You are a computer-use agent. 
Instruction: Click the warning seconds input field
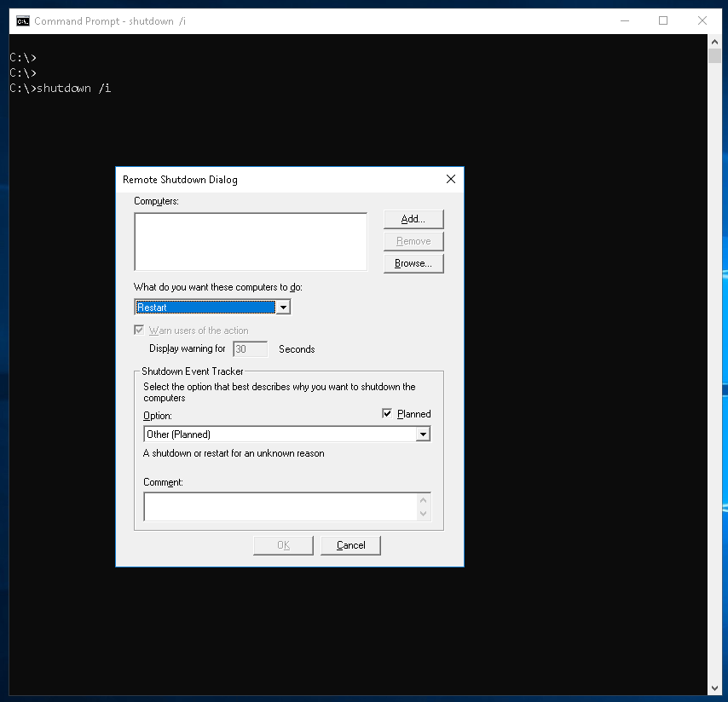coord(251,349)
